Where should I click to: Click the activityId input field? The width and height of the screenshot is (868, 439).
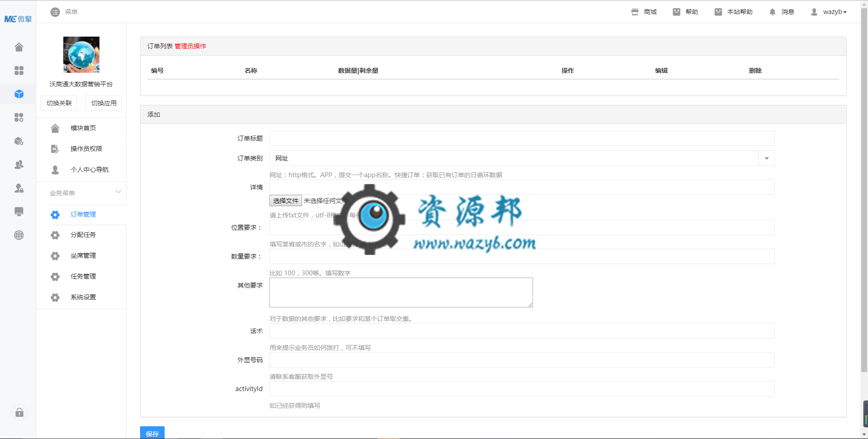(522, 389)
